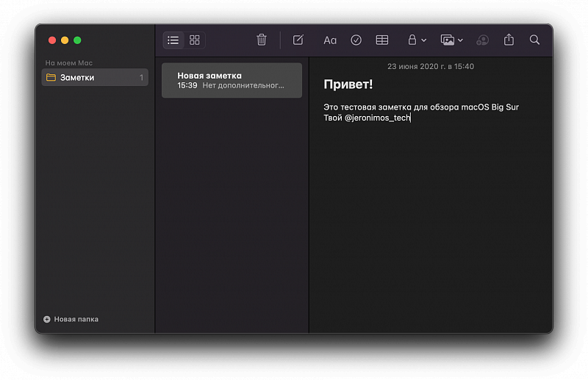This screenshot has height=380, width=588.
Task: Place cursor in the Big Sur text line
Action: tap(420, 107)
